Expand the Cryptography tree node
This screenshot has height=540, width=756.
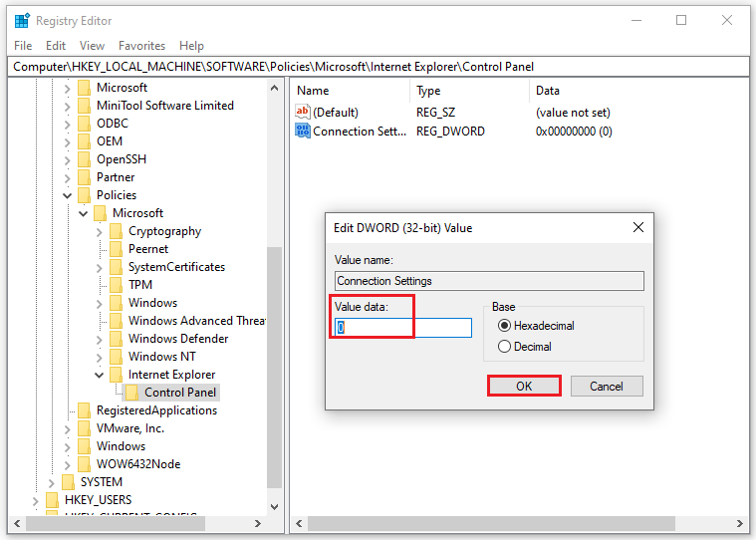[x=100, y=232]
